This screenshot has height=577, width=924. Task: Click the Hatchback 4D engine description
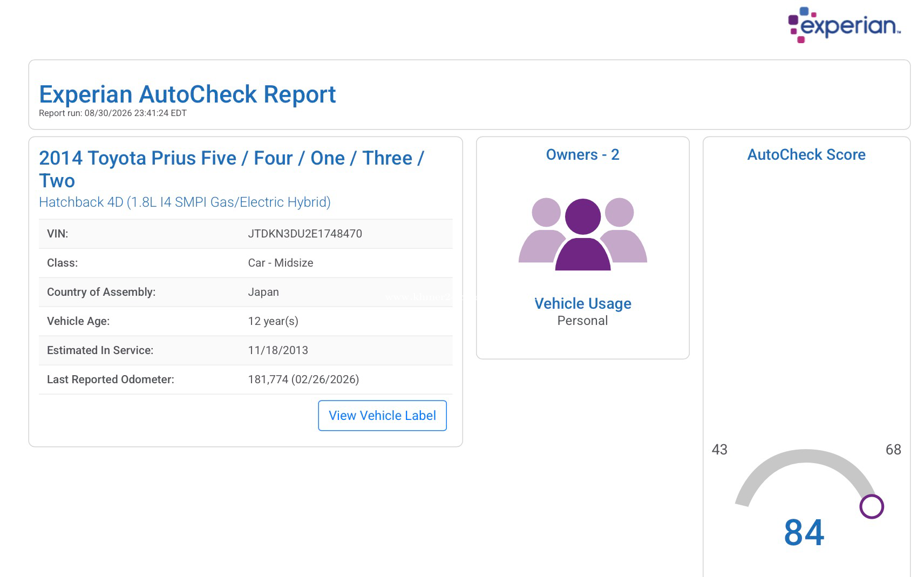click(x=185, y=202)
